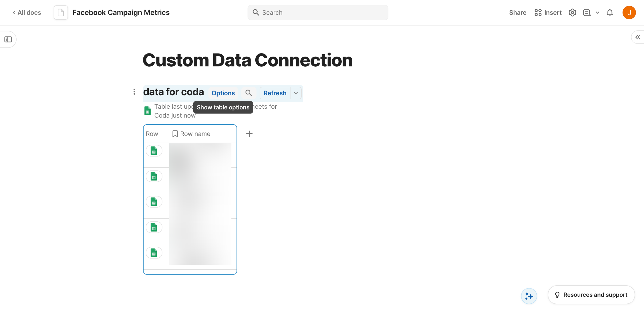Add a new column with plus
The image size is (644, 314).
coord(249,134)
